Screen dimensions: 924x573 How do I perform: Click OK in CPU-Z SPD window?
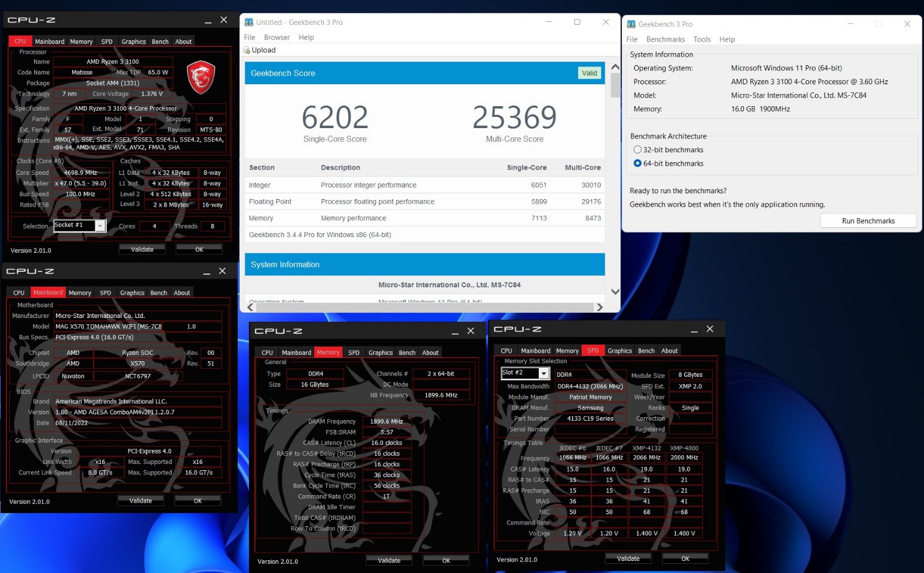(685, 559)
